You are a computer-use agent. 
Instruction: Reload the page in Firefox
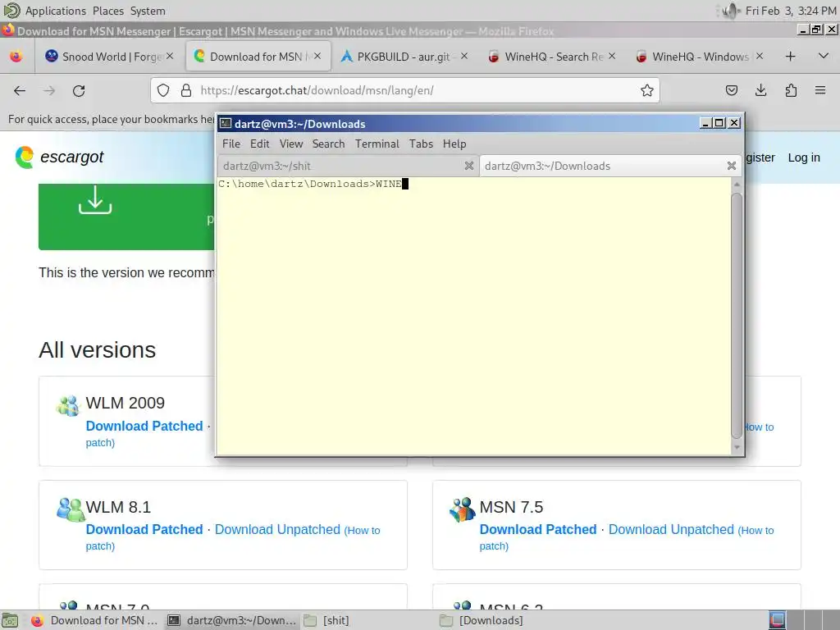point(79,90)
